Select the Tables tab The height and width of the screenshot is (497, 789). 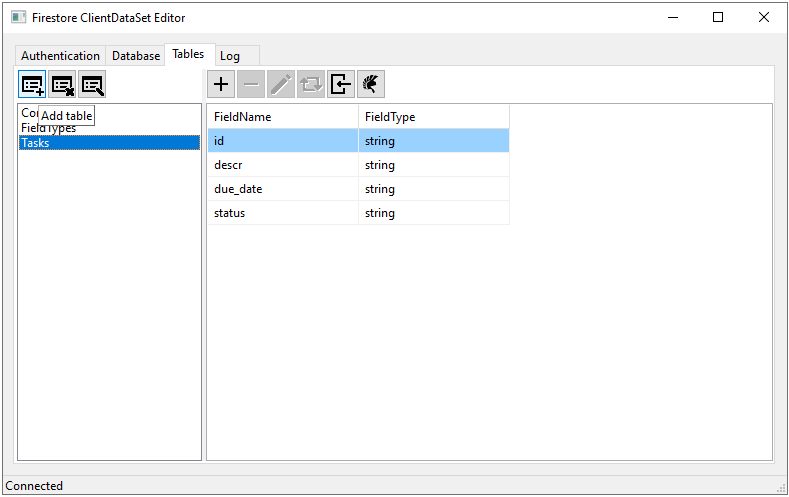(x=188, y=54)
